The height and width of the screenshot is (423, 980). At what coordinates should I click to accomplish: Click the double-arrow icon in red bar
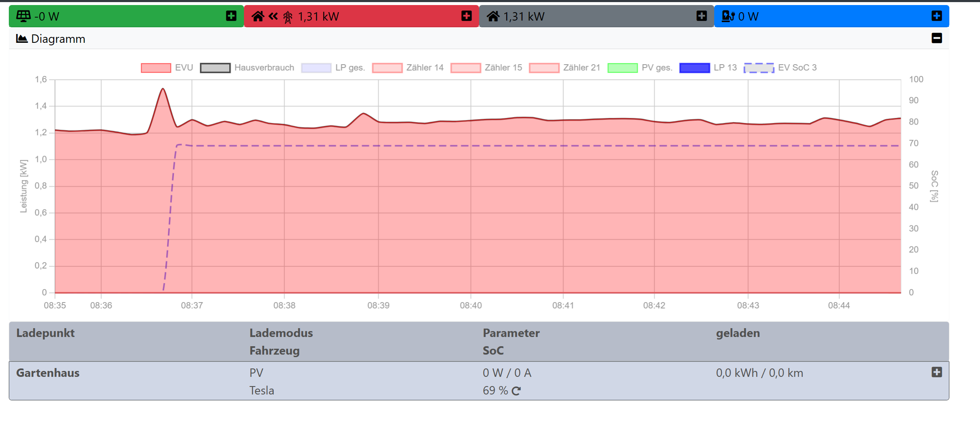click(273, 16)
